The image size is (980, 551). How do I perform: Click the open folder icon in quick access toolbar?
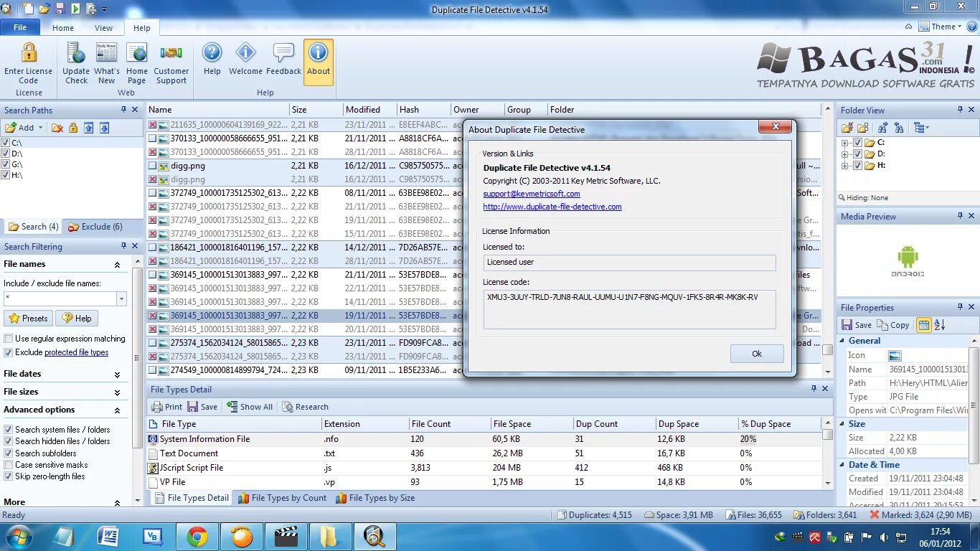[x=44, y=9]
